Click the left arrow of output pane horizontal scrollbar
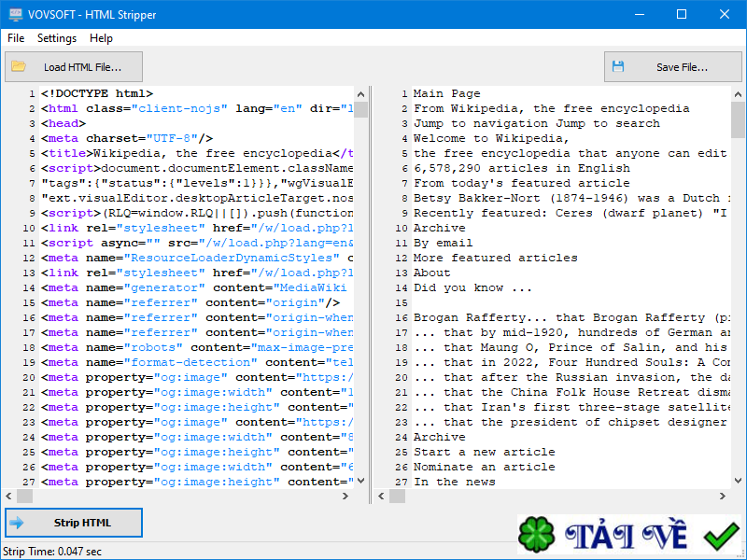This screenshot has height=560, width=747. 381,496
